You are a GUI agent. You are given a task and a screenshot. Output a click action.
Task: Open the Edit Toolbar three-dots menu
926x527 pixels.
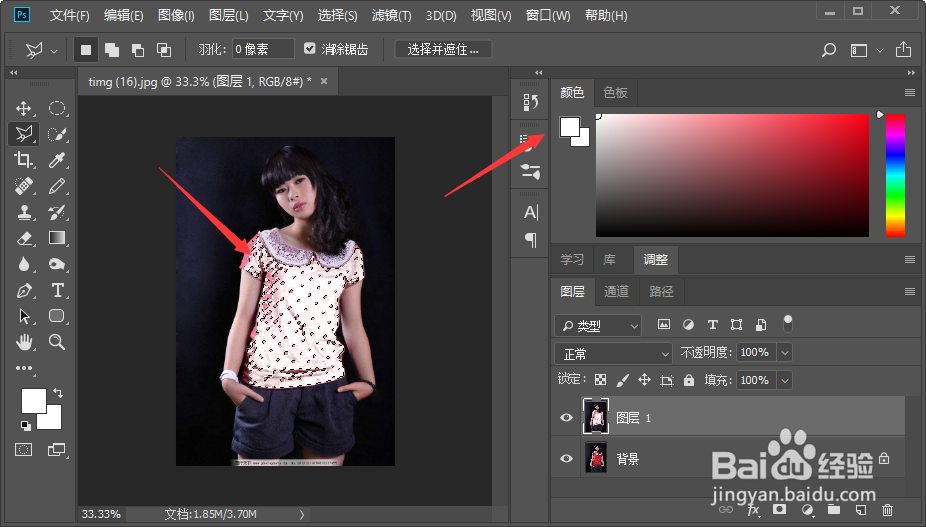coord(24,368)
